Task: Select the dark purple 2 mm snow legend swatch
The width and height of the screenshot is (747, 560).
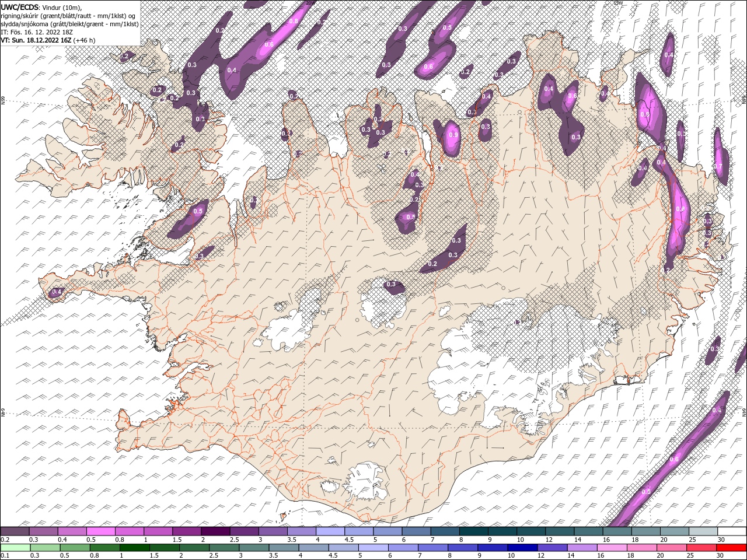Action: tap(215, 531)
